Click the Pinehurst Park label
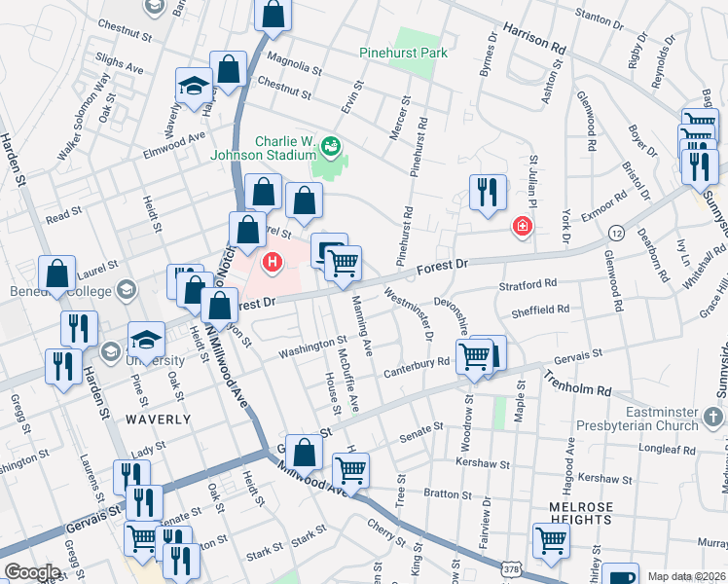 (404, 53)
